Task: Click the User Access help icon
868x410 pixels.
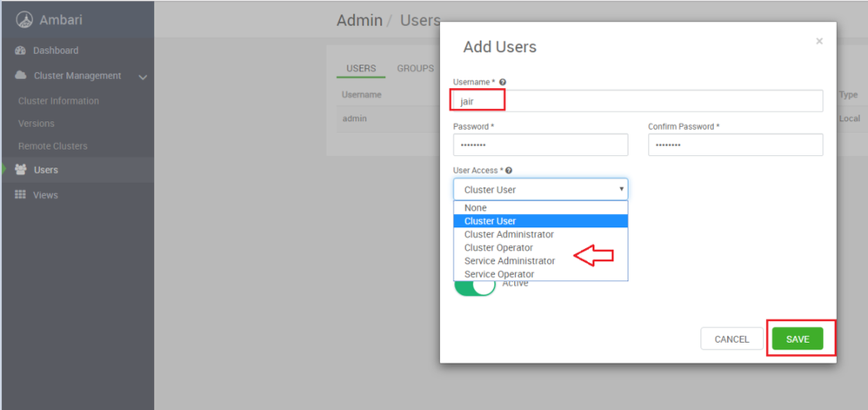Action: [x=508, y=171]
